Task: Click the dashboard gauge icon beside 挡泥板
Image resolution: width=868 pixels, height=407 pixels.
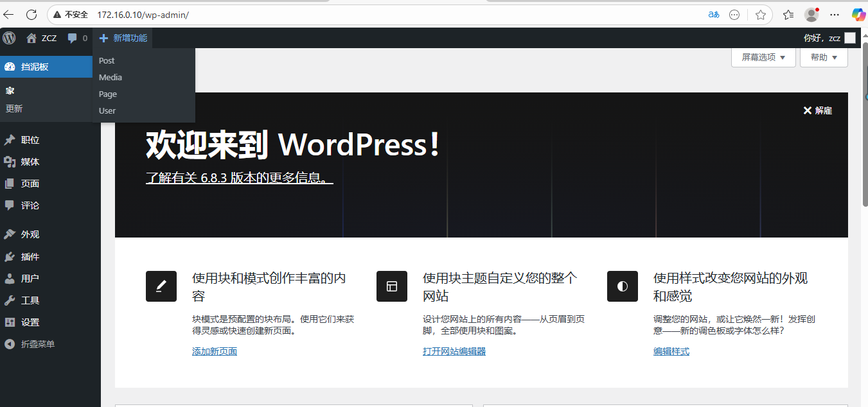Action: [10, 67]
